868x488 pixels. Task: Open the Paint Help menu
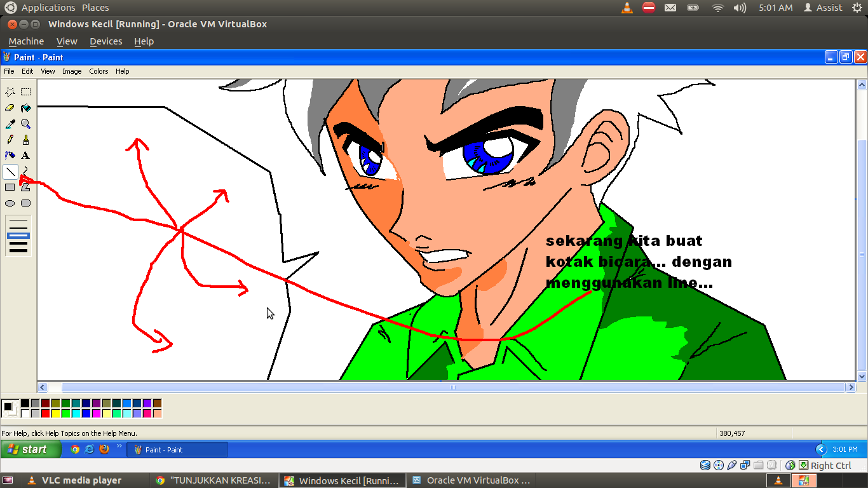[x=123, y=71]
